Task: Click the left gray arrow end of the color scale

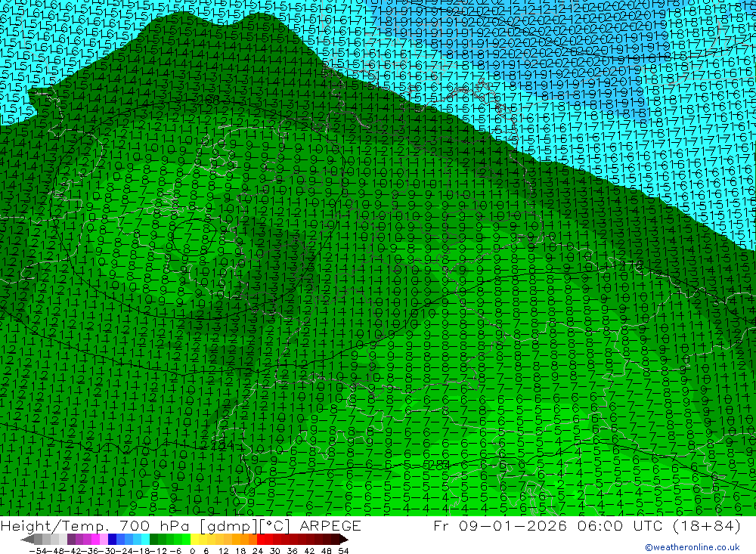Action: (x=27, y=540)
